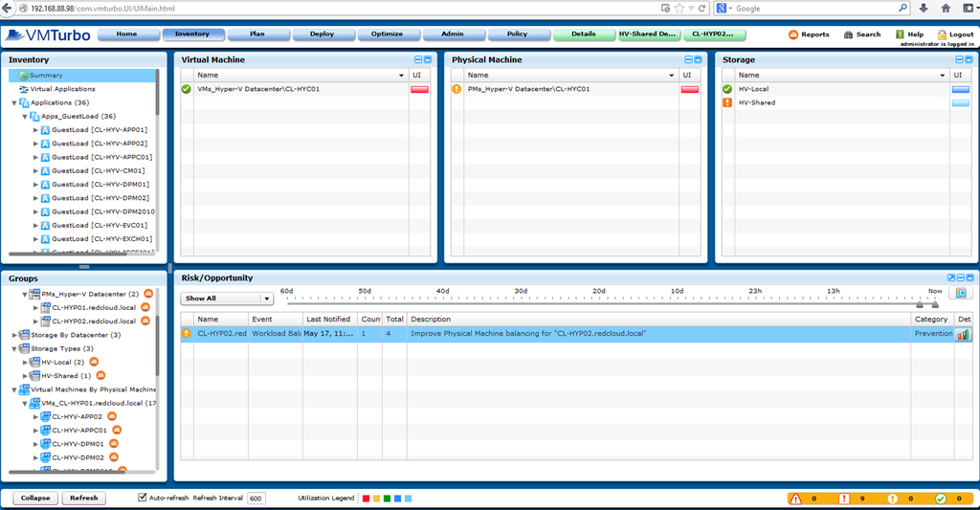Click the red UI bar for VMs_Hyper-V row
Viewport: 980px width, 510px height.
(x=419, y=89)
